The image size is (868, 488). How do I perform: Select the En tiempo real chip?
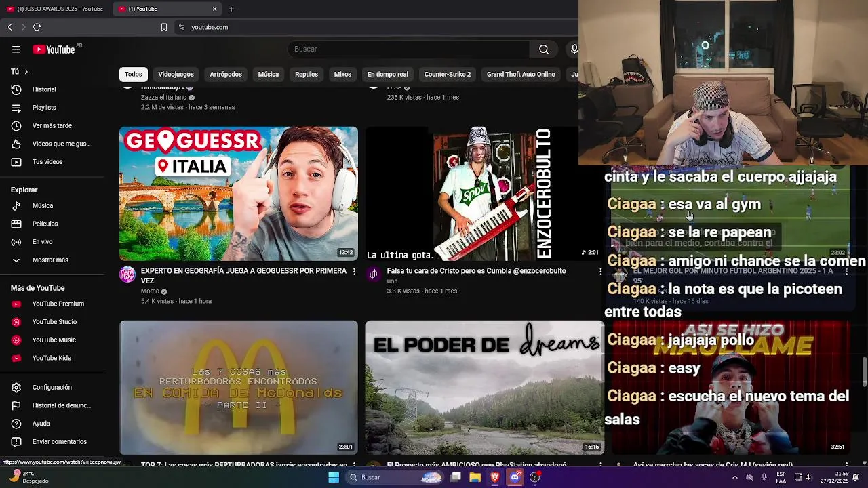point(388,74)
